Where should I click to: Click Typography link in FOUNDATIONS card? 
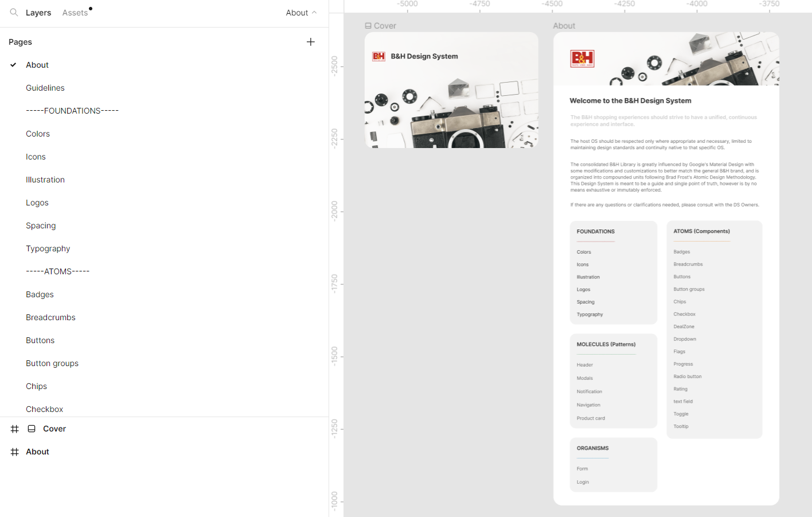[590, 314]
